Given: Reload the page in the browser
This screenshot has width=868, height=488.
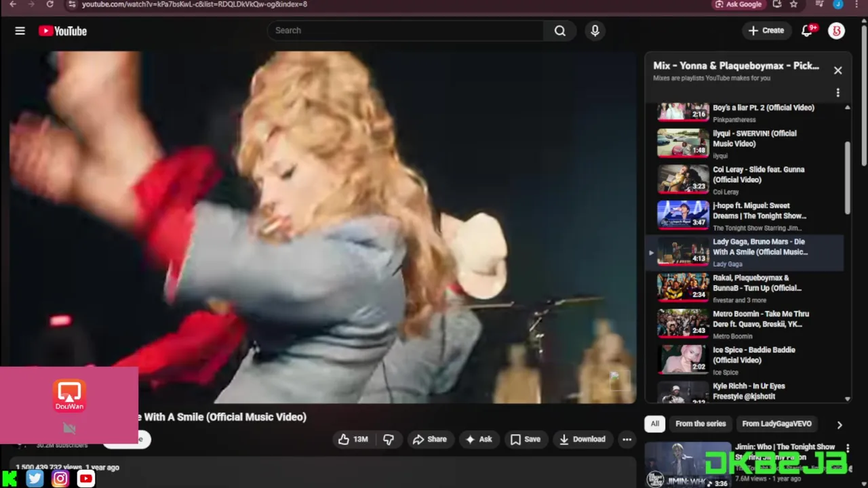Looking at the screenshot, I should (50, 4).
